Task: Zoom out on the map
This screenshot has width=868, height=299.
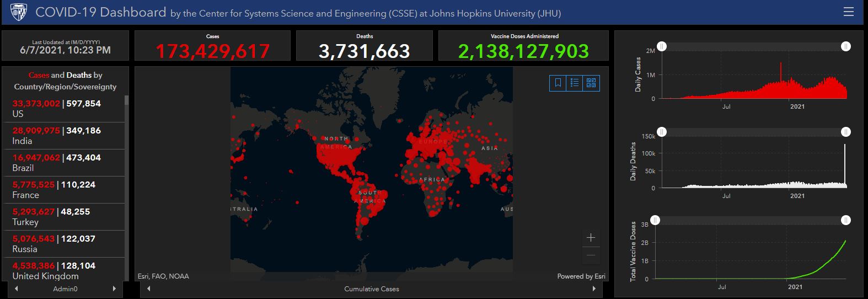Action: [x=591, y=255]
